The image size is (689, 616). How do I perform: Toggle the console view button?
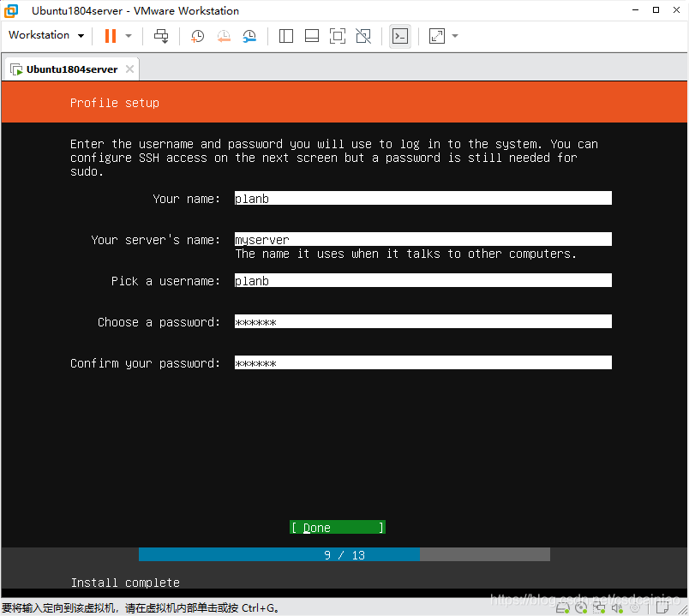(400, 36)
